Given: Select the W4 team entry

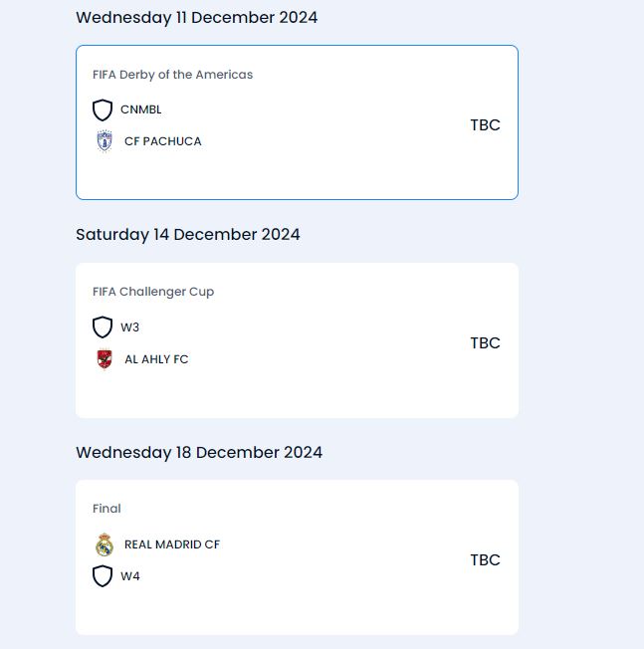Looking at the screenshot, I should (130, 576).
